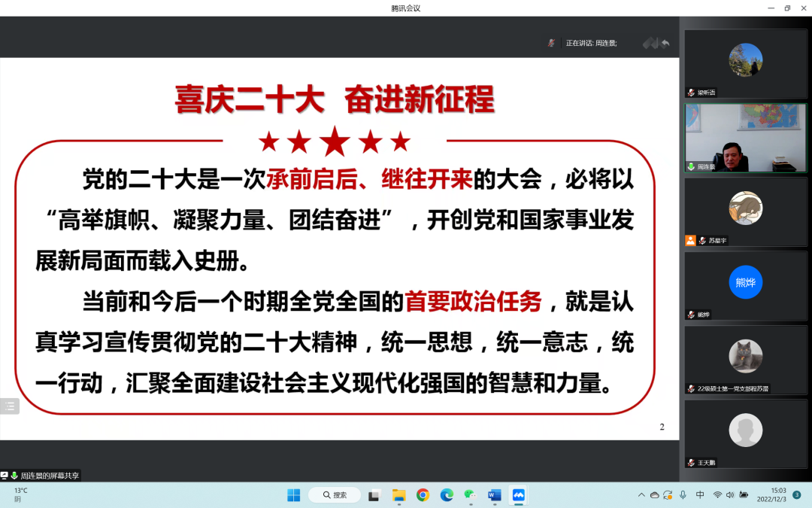
Task: Open Microsoft Edge from the taskbar
Action: pyautogui.click(x=447, y=494)
